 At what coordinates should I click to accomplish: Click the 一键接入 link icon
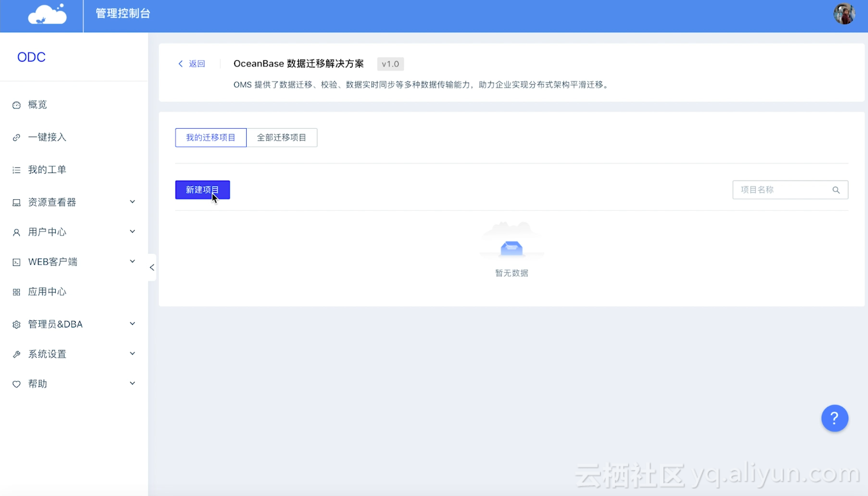pyautogui.click(x=17, y=138)
